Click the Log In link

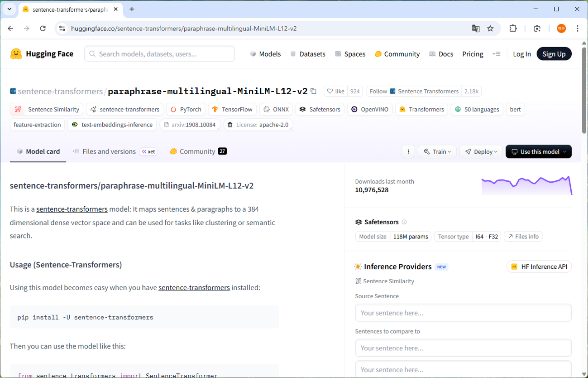[x=522, y=54]
